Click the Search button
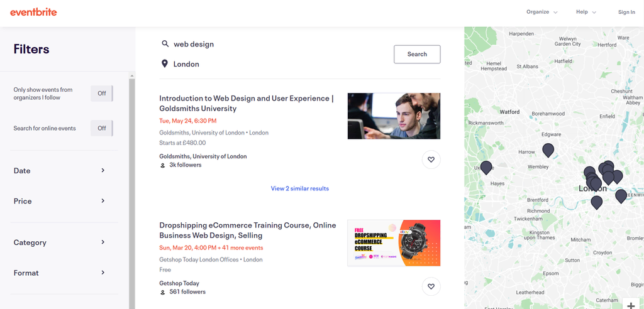 417,54
